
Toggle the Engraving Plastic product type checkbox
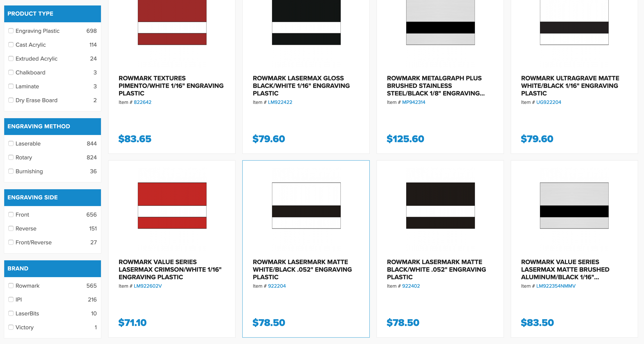click(10, 31)
